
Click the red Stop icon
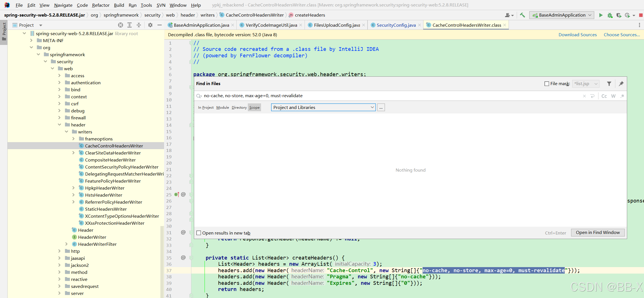641,15
